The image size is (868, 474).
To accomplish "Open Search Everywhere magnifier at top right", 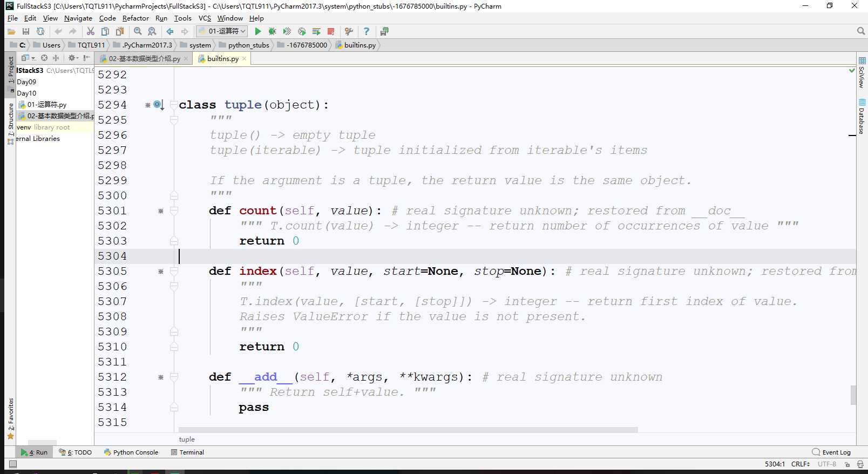I will tap(861, 31).
